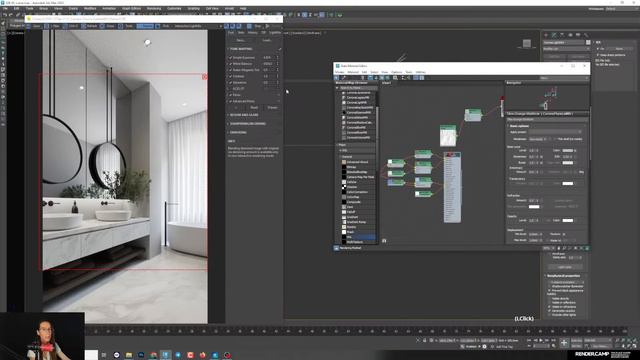
Task: Click the Erase icon in Corona VFB toolbar
Action: 102,26
